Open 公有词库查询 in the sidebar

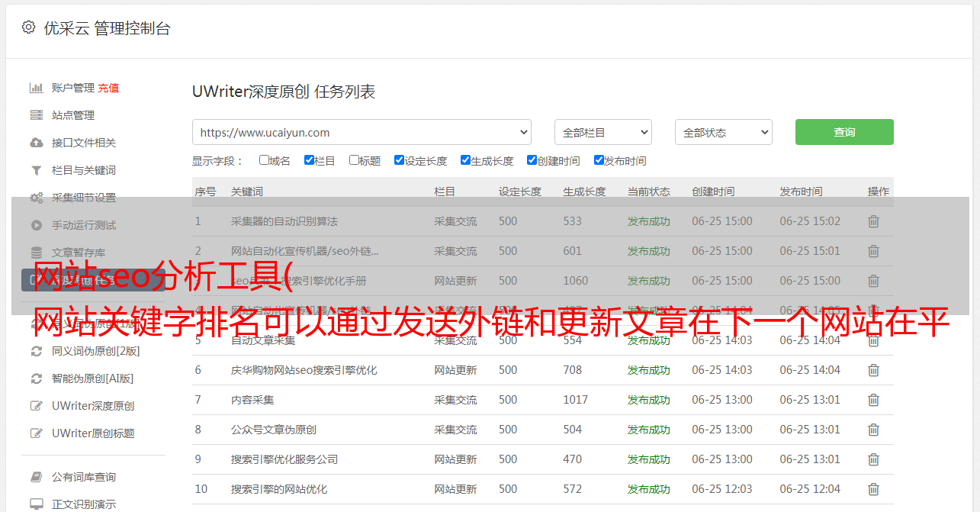[x=84, y=477]
